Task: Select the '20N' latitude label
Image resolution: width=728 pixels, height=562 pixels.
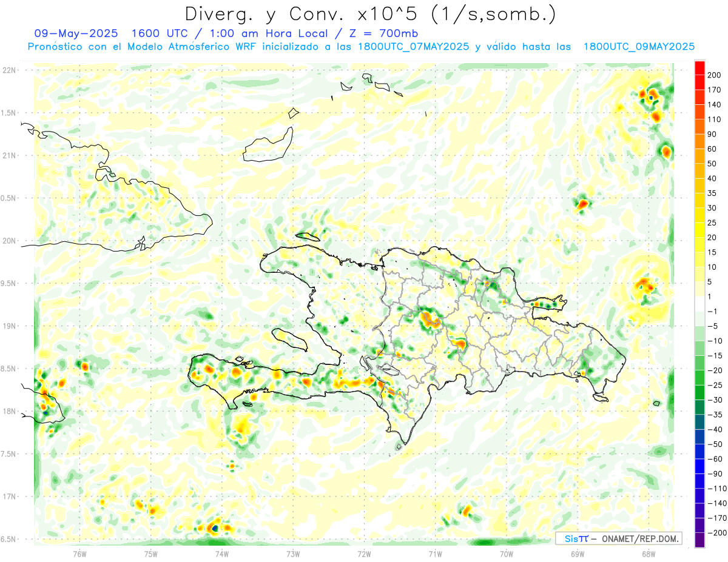Action: 8,241
